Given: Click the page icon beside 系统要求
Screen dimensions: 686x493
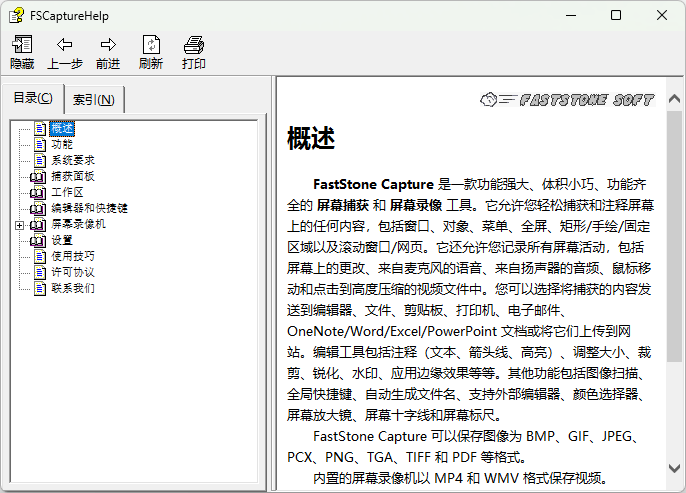Looking at the screenshot, I should (40, 161).
